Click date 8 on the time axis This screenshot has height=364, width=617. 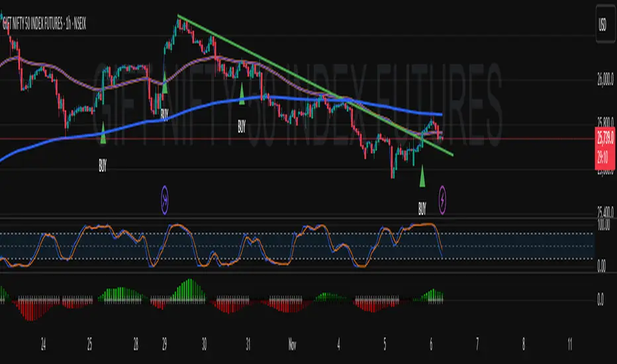coord(524,345)
